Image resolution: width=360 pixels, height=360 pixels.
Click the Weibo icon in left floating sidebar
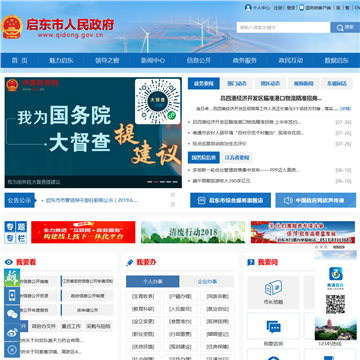pyautogui.click(x=12, y=332)
